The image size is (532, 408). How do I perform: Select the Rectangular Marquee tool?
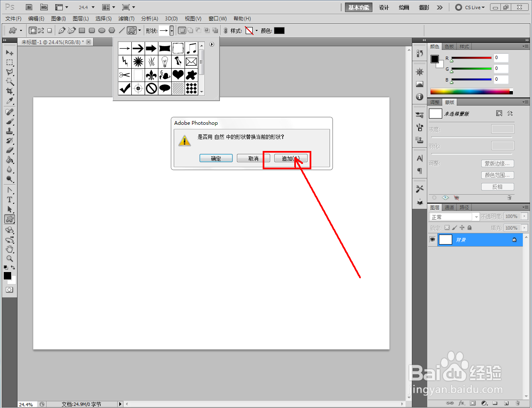(x=10, y=62)
